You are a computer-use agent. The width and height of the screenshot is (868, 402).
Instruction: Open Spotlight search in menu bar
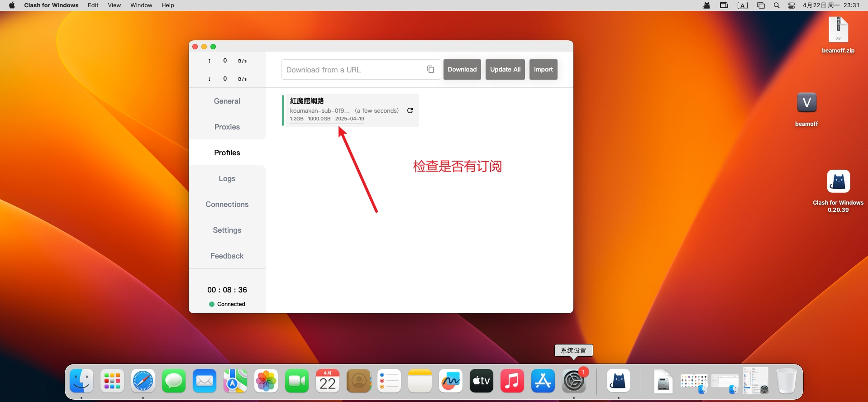[777, 5]
